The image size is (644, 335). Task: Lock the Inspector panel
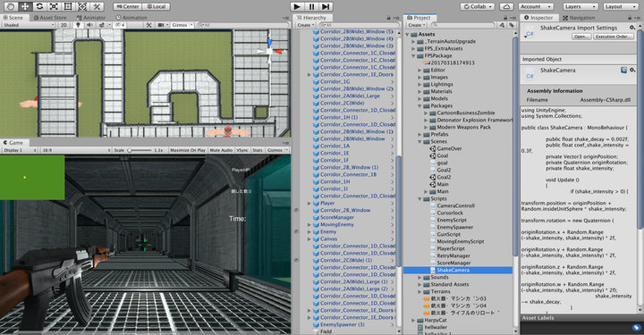point(630,18)
